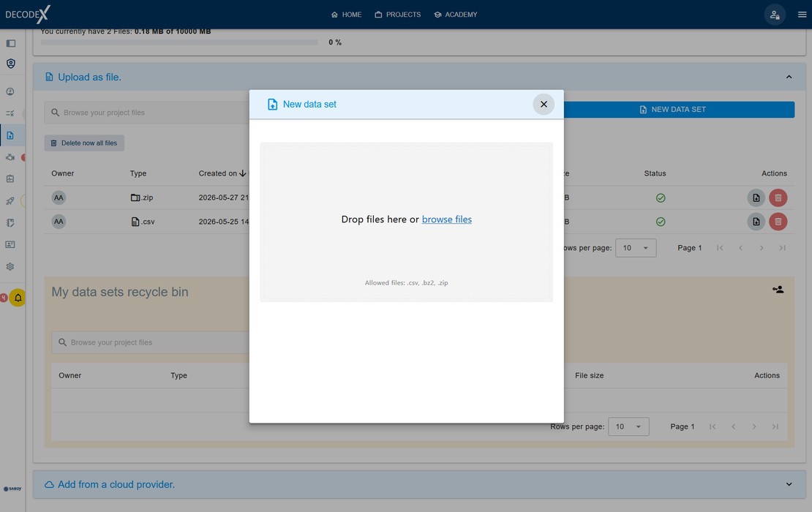Click the 'My data sets recycle bin' heading
The width and height of the screenshot is (812, 512).
pos(120,292)
